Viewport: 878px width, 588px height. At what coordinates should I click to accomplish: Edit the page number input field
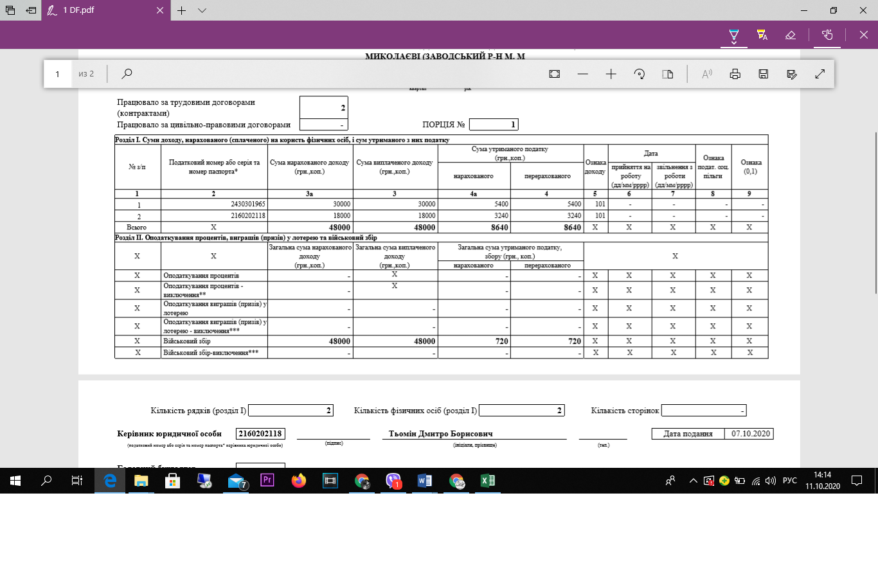pyautogui.click(x=57, y=74)
